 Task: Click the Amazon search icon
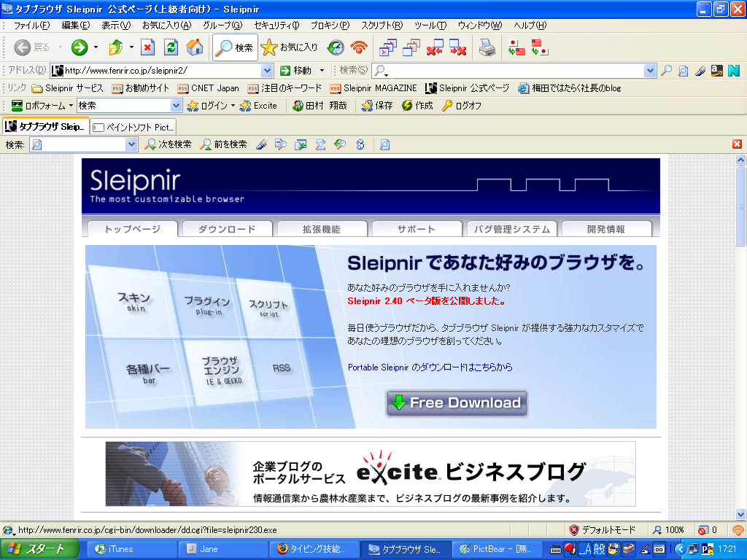coord(717,71)
